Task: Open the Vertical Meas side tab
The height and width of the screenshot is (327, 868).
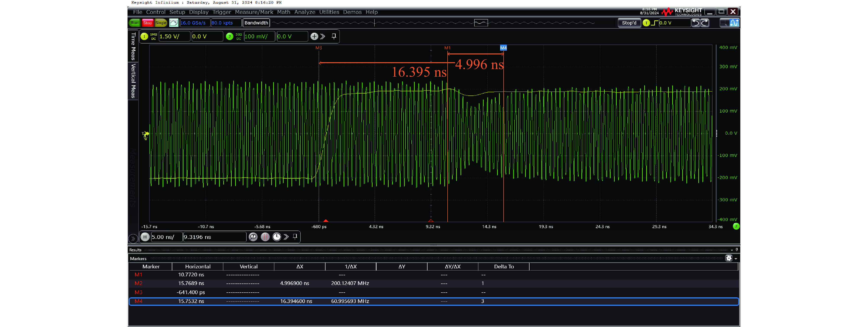Action: click(133, 81)
